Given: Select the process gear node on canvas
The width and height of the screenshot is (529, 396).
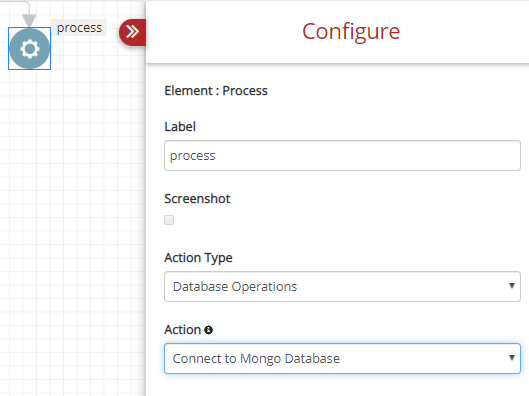Looking at the screenshot, I should tap(29, 49).
